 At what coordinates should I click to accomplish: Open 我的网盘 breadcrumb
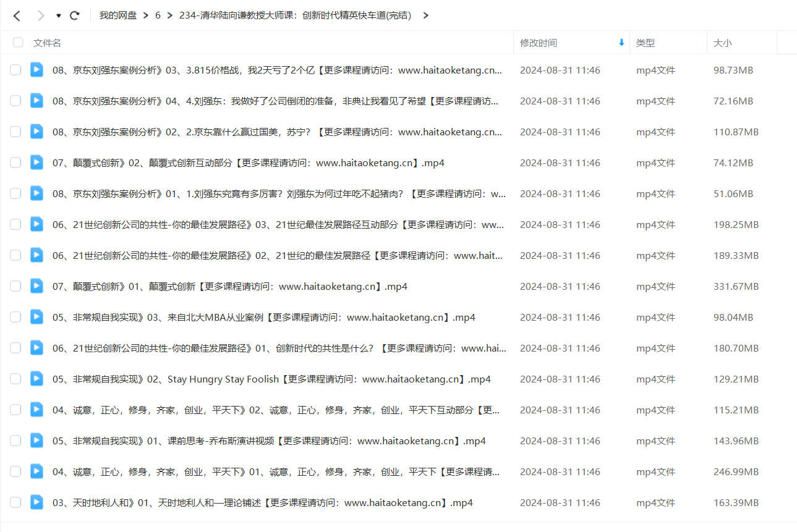point(118,15)
